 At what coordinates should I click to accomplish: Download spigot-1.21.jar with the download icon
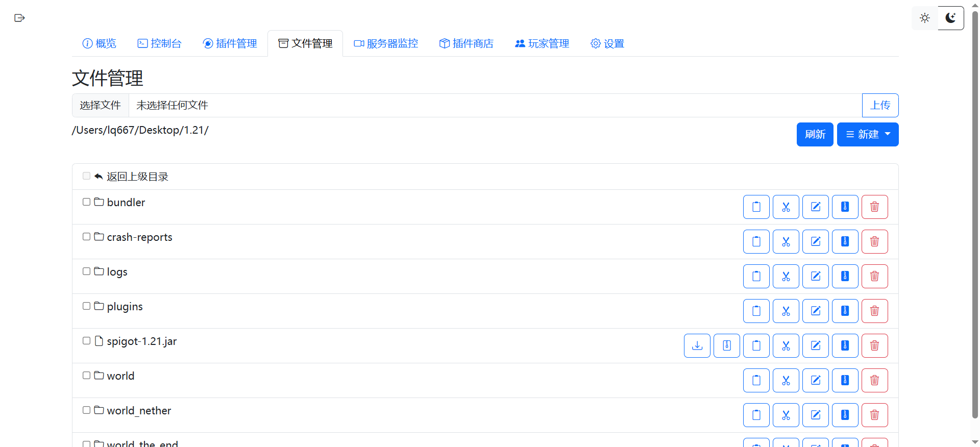[x=697, y=345]
